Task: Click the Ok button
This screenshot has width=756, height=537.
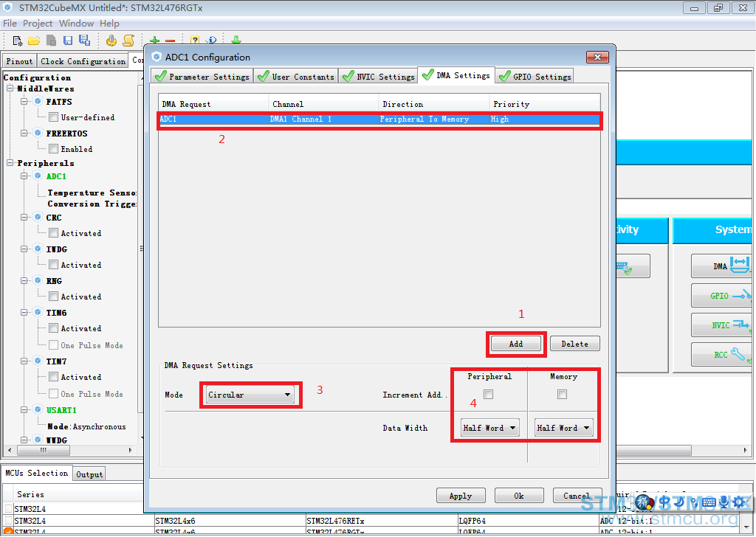Action: pyautogui.click(x=519, y=496)
